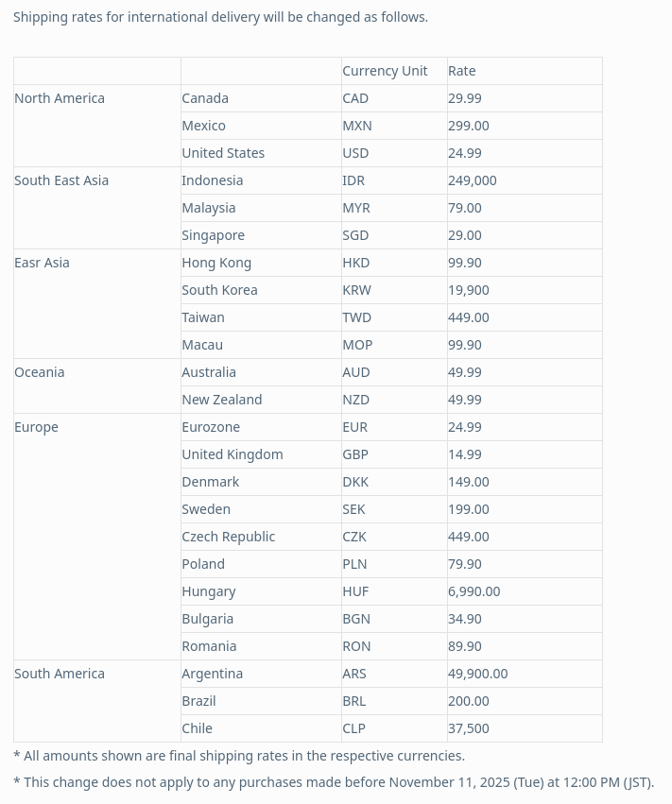This screenshot has height=804, width=672.
Task: Select the Europe region cell
Action: coord(36,427)
